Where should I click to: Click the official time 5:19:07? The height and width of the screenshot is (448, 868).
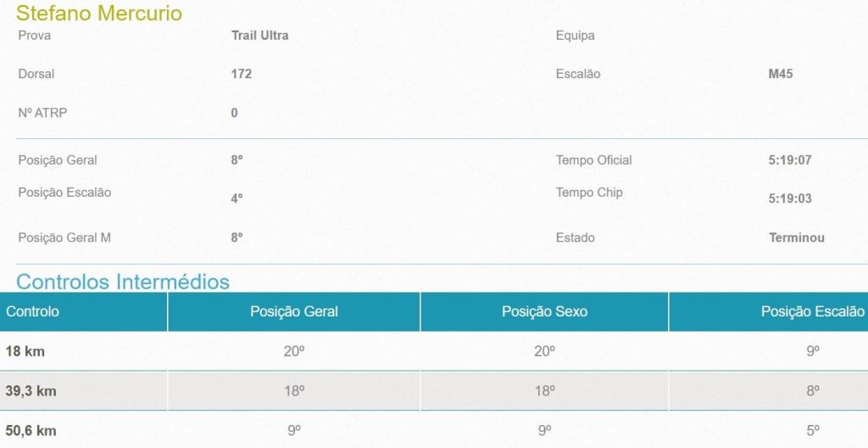(x=790, y=160)
